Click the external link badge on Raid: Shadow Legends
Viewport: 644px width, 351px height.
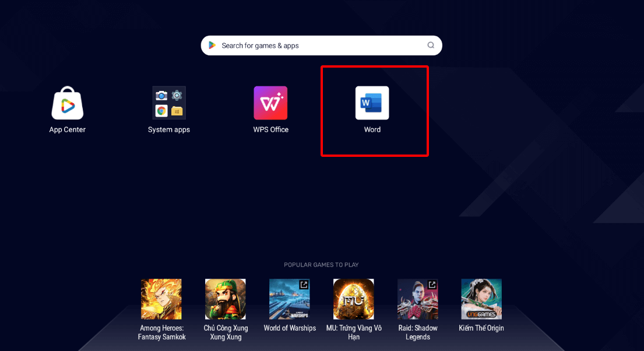point(432,285)
